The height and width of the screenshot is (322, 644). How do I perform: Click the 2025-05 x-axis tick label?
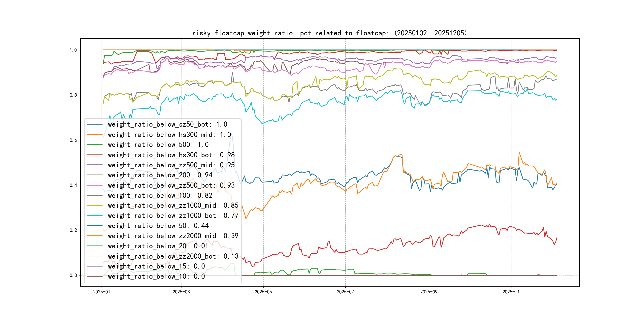(263, 292)
